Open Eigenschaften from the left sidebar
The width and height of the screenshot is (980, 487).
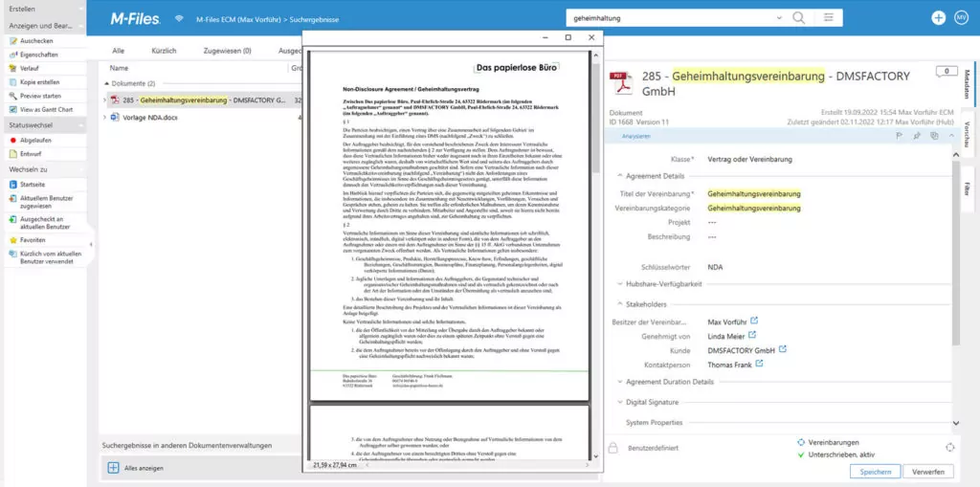tap(38, 55)
